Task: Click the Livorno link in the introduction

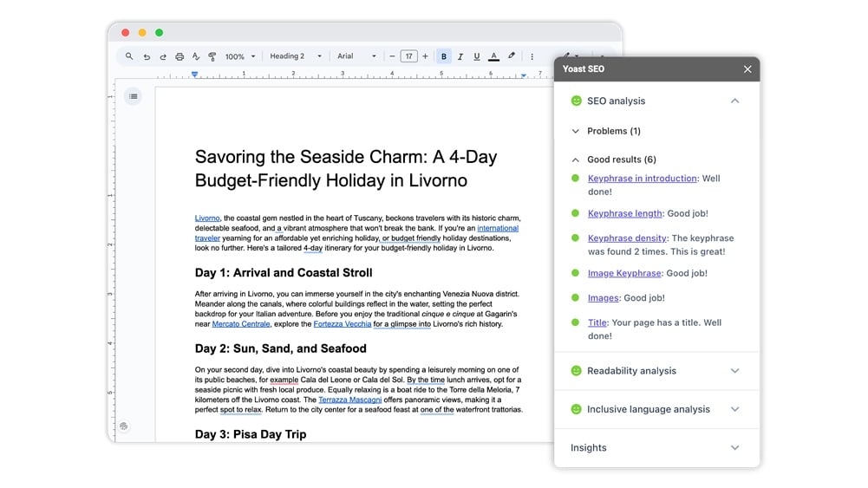Action: 207,218
